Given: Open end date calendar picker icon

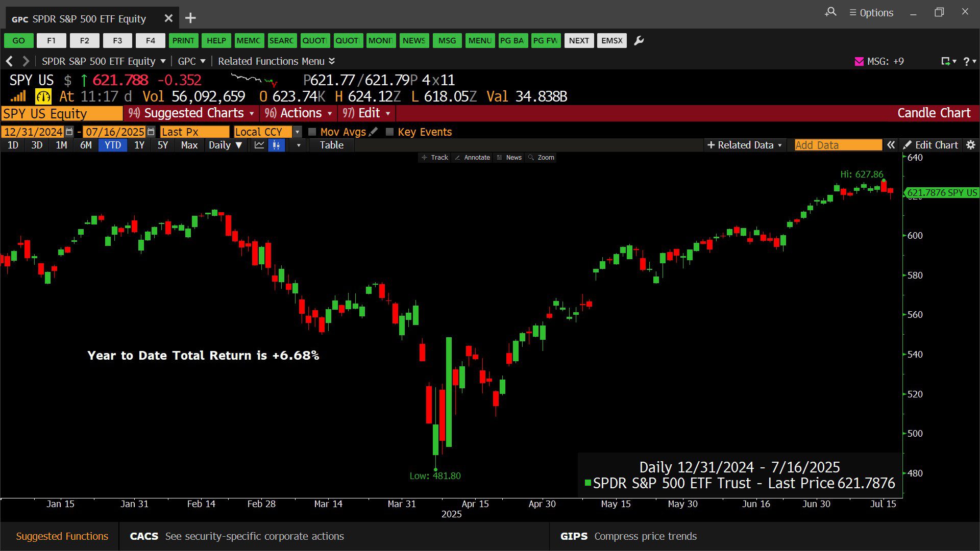Looking at the screenshot, I should click(x=151, y=132).
